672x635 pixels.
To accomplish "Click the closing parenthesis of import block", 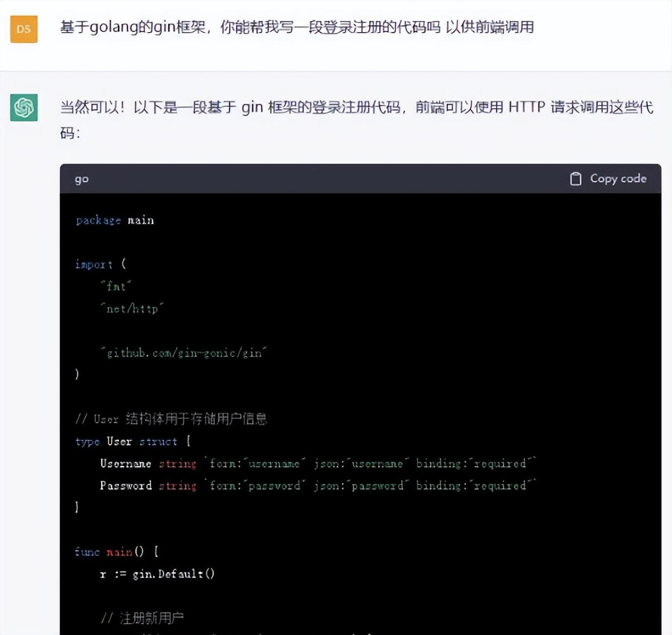I will click(77, 374).
